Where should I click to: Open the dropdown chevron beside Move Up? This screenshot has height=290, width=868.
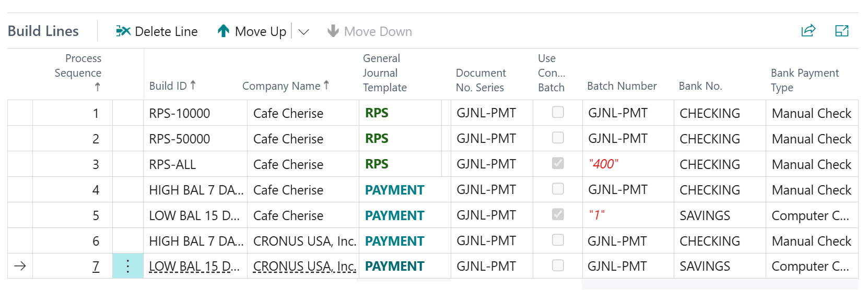pyautogui.click(x=303, y=32)
